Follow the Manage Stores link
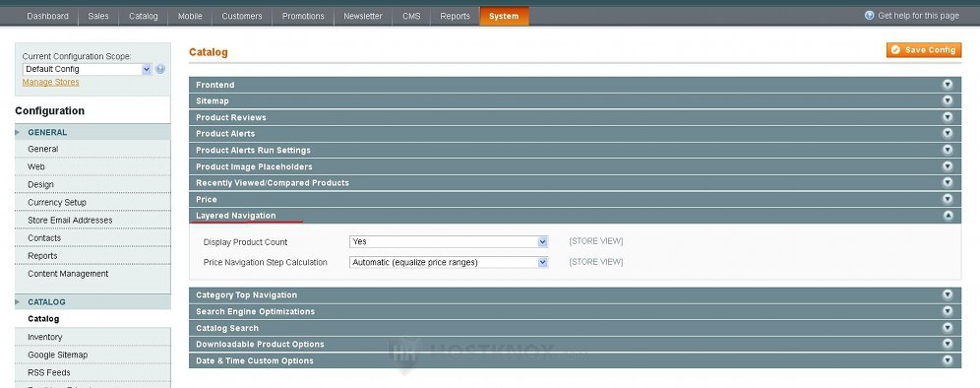980x388 pixels. 50,82
